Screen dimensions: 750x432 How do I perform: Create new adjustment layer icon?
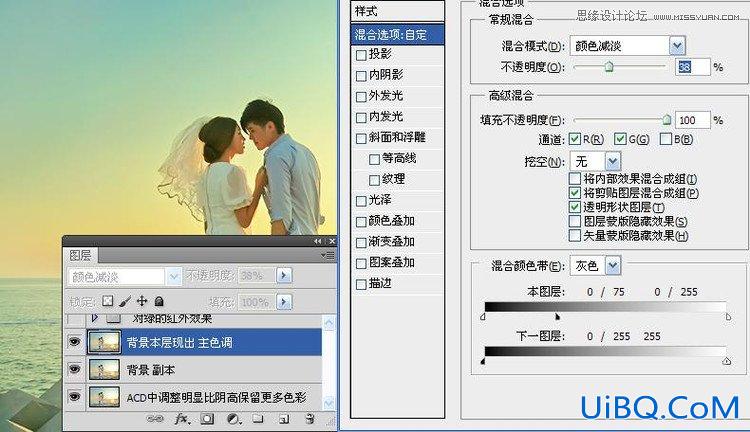click(232, 419)
